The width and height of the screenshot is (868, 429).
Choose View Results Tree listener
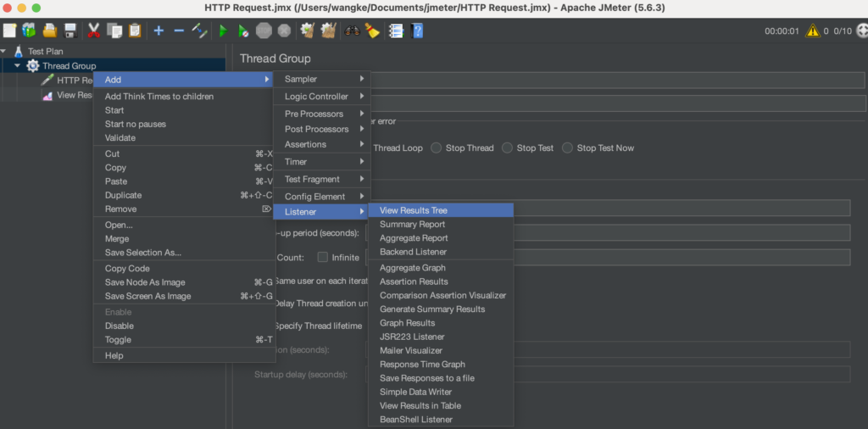coord(441,210)
